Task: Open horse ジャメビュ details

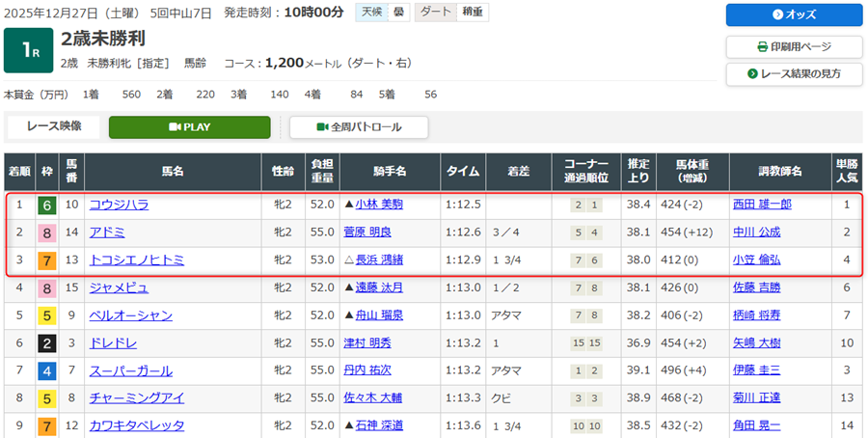Action: point(119,287)
